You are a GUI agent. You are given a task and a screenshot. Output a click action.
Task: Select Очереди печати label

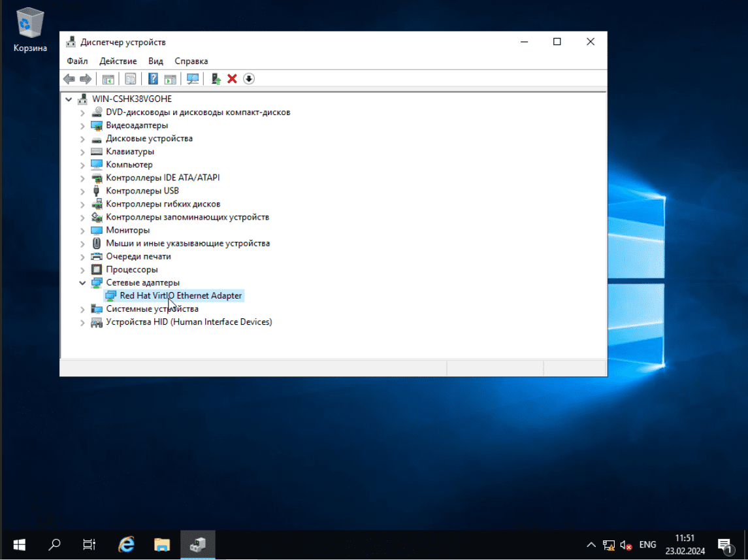point(138,256)
